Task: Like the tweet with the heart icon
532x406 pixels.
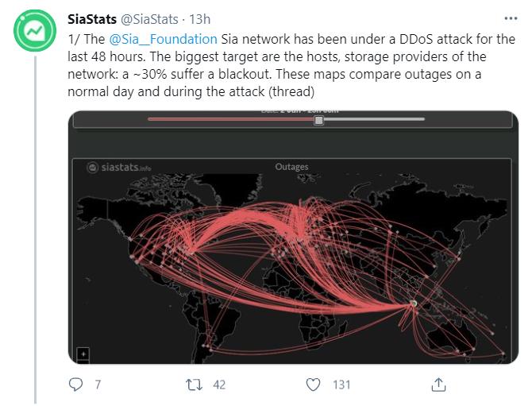Action: click(314, 385)
